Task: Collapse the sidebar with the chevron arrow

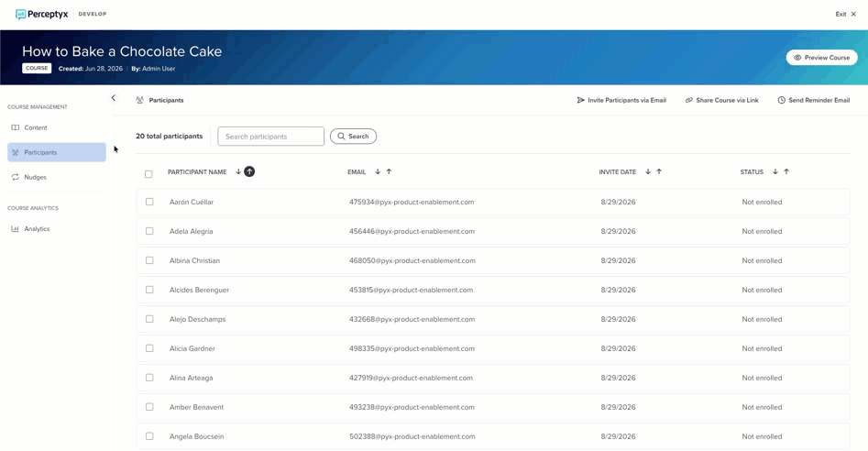Action: [114, 98]
